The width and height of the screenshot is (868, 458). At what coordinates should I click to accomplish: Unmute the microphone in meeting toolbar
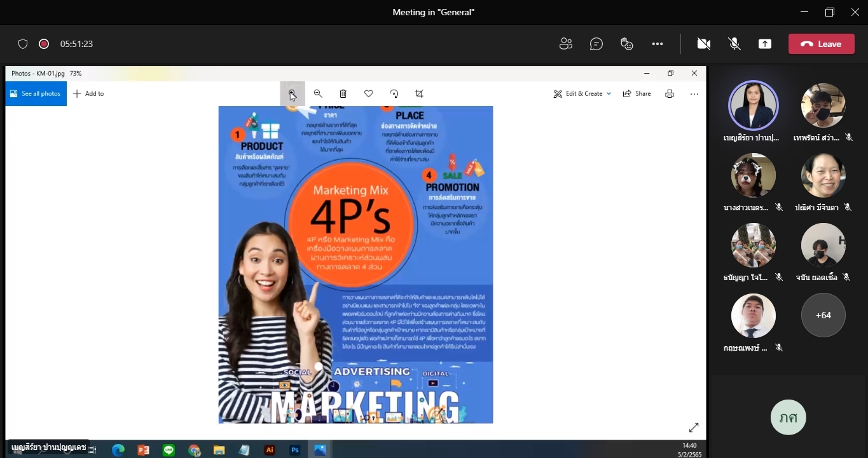point(734,44)
